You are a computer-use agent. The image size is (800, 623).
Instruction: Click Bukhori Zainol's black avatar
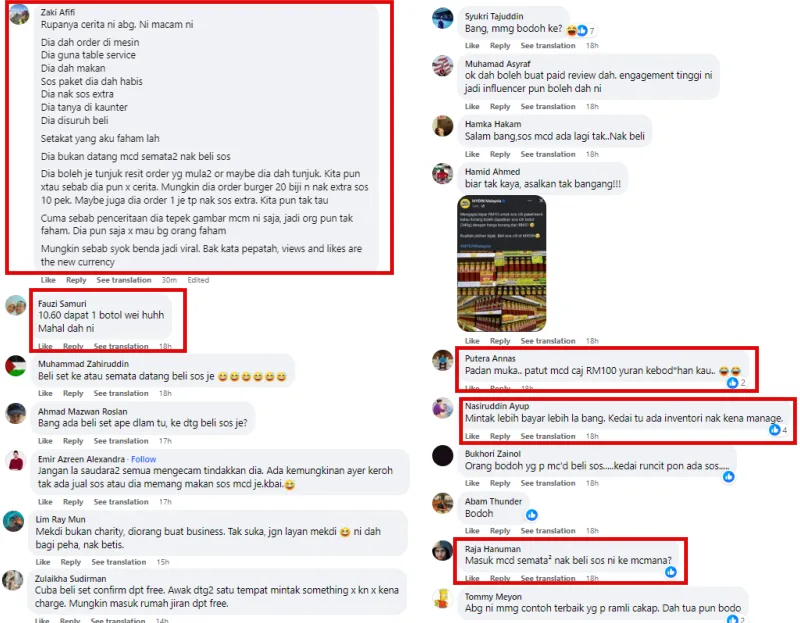click(442, 456)
